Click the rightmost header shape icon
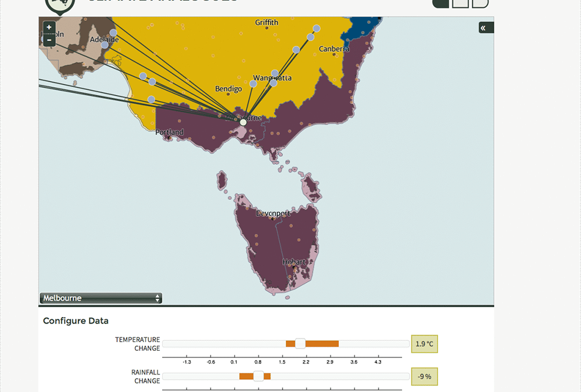 pos(480,3)
